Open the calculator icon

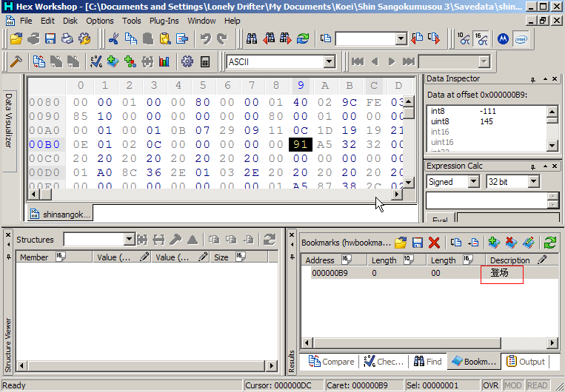pos(204,62)
